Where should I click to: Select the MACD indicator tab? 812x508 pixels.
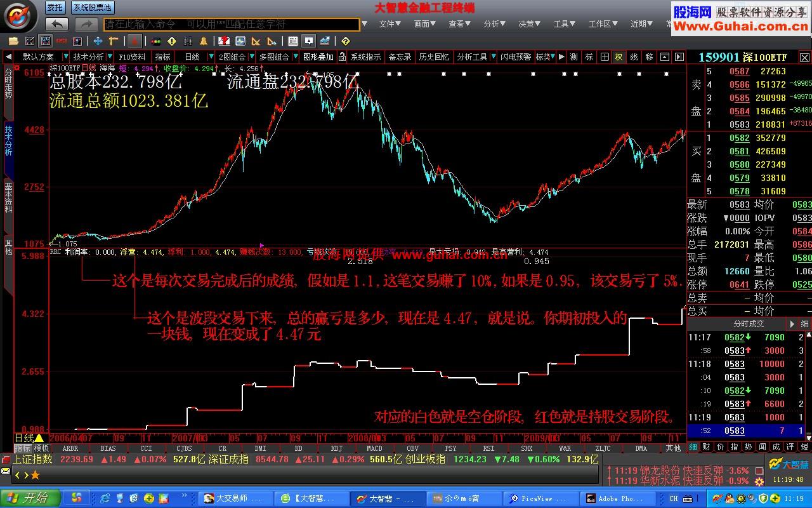tap(374, 448)
